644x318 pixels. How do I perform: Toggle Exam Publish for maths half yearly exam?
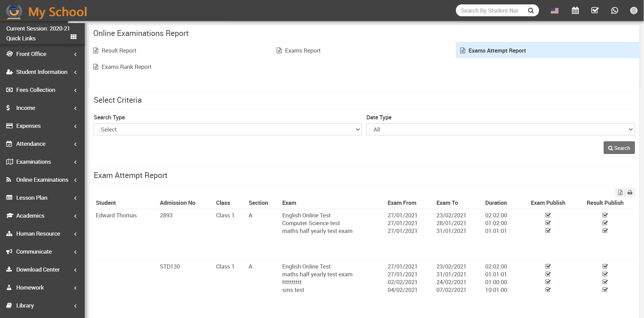(x=548, y=231)
